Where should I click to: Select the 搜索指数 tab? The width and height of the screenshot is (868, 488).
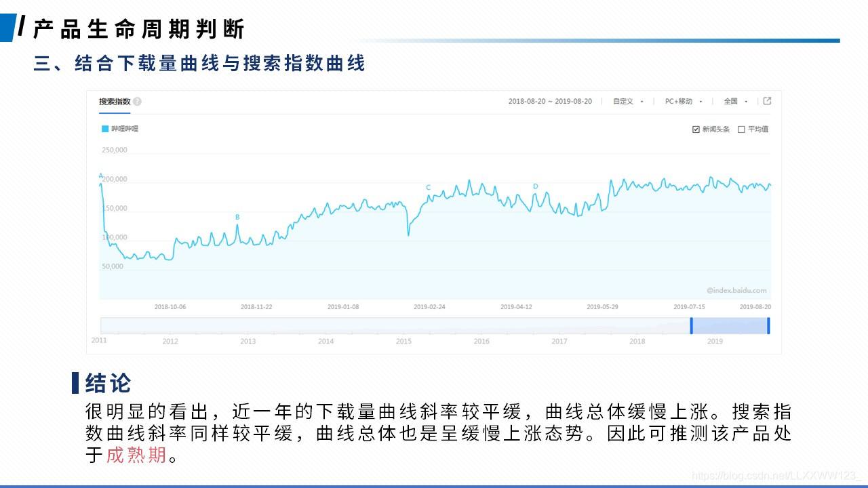115,102
